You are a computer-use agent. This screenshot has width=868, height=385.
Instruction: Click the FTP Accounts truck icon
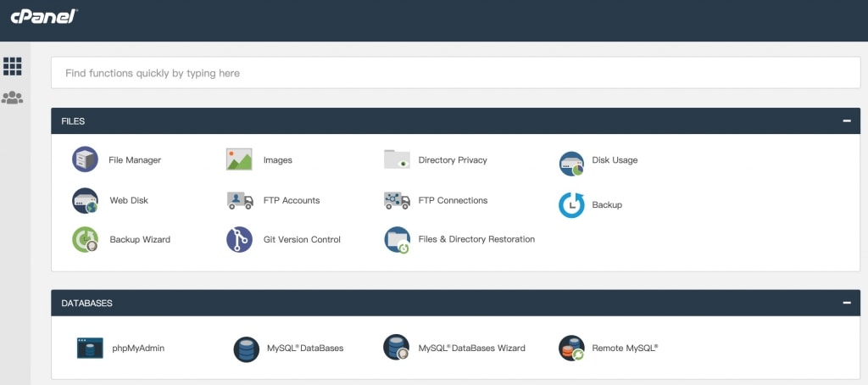[x=240, y=200]
